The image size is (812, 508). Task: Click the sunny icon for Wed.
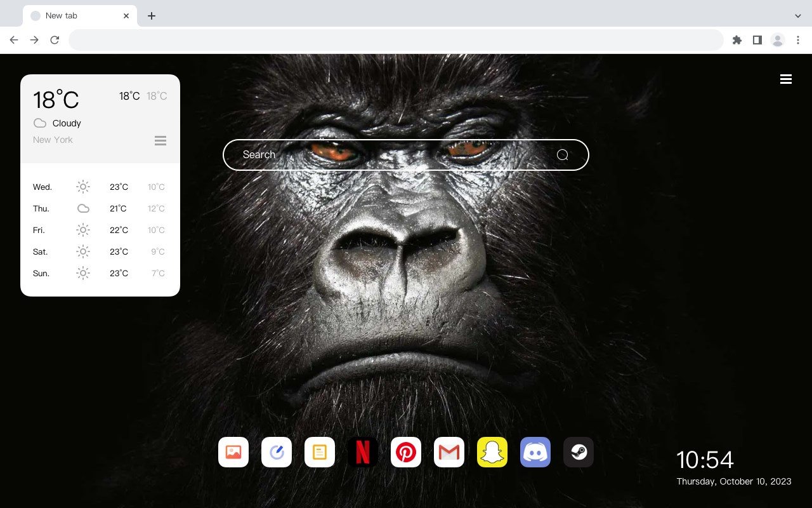[83, 187]
